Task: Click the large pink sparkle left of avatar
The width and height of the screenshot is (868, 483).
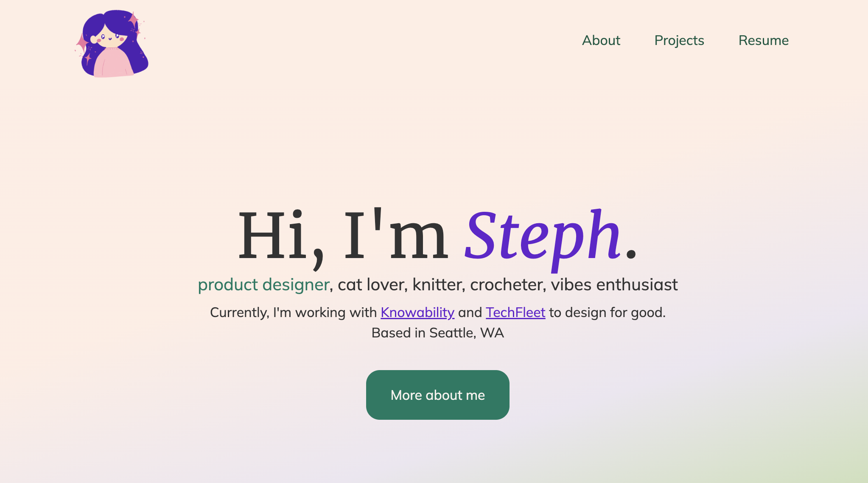Action: (x=81, y=44)
